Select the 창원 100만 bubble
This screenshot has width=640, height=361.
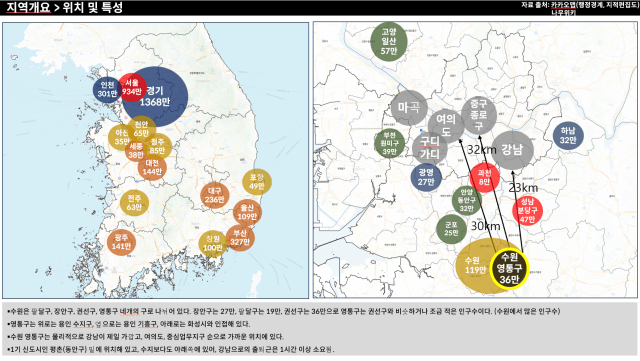tap(213, 243)
